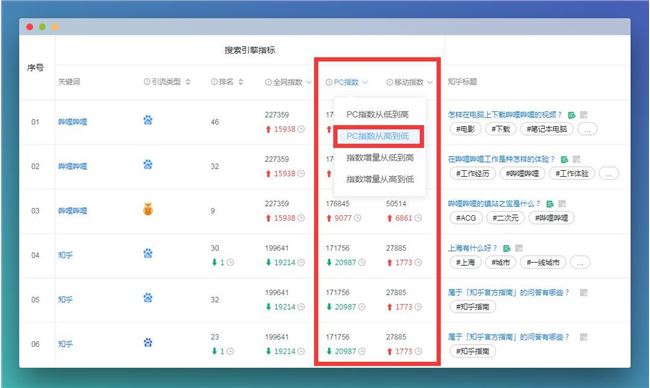The image size is (650, 388).
Task: Click the 176845 PC index value
Action: (x=337, y=204)
